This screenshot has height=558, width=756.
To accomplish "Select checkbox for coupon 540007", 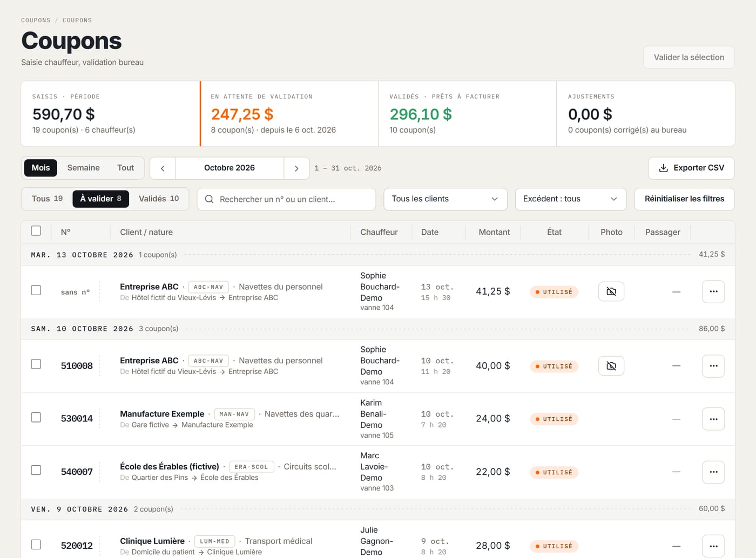I will click(36, 471).
